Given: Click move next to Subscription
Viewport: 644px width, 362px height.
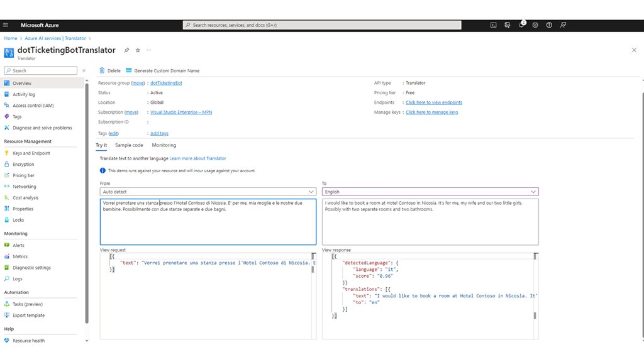Looking at the screenshot, I should pos(131,112).
